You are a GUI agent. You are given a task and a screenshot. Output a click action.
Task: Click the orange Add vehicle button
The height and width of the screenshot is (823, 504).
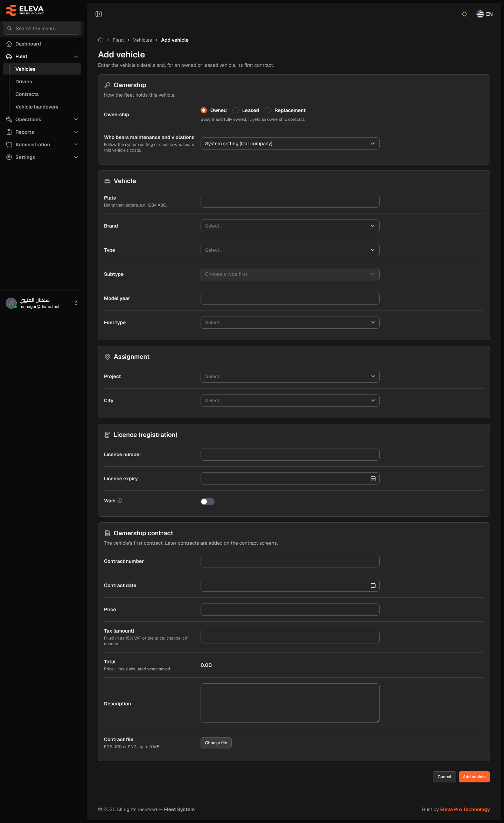point(474,777)
